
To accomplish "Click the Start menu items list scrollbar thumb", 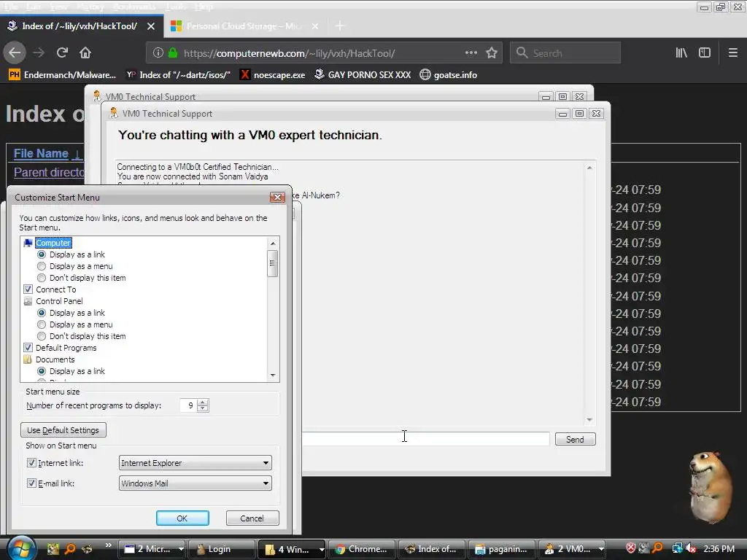I will point(273,262).
